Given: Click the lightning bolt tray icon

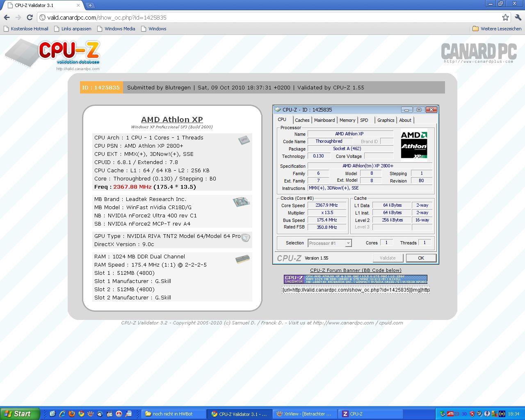Looking at the screenshot, I should 487,414.
